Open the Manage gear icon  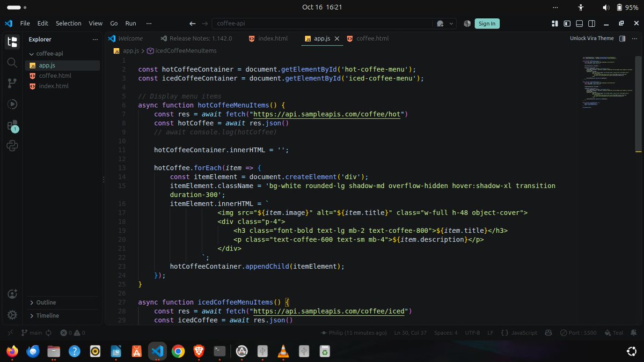[12, 315]
